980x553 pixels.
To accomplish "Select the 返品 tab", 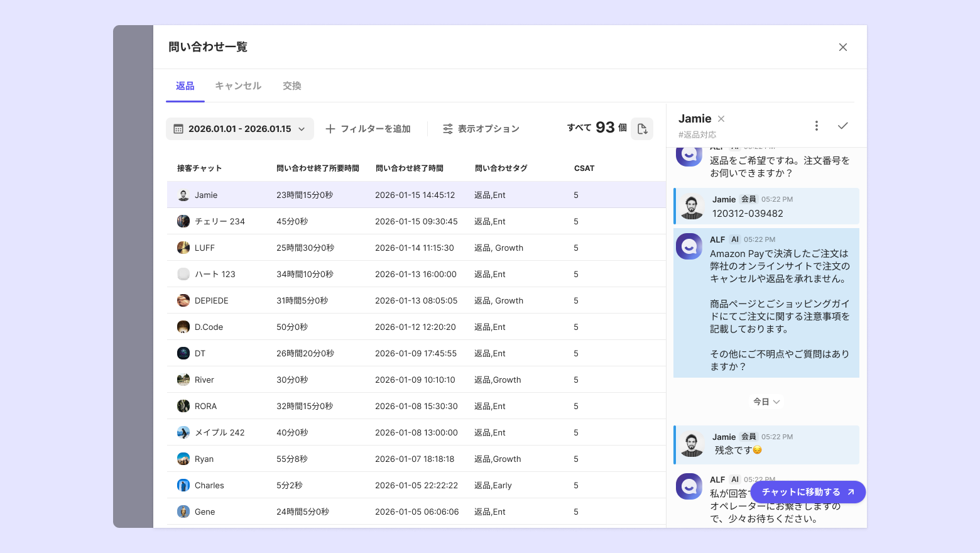I will pos(185,86).
